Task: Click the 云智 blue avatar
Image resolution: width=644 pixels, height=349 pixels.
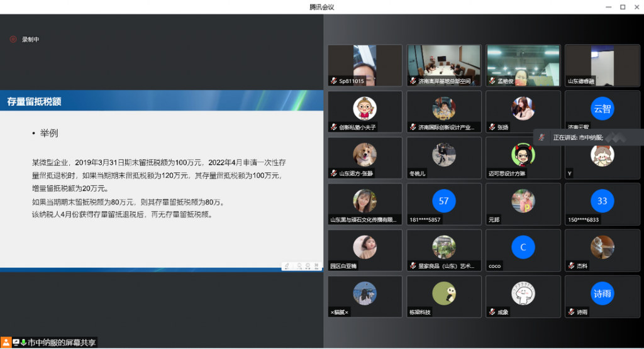Action: (602, 108)
